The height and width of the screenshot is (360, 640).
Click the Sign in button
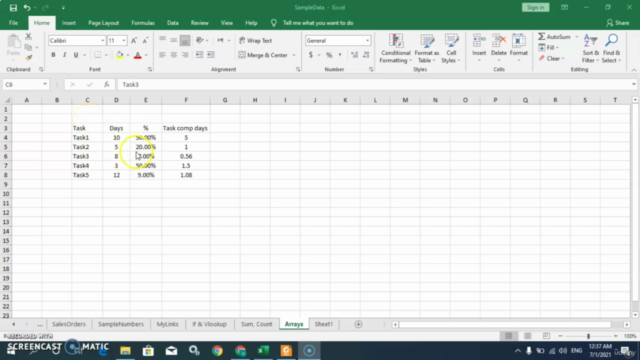[x=536, y=7]
